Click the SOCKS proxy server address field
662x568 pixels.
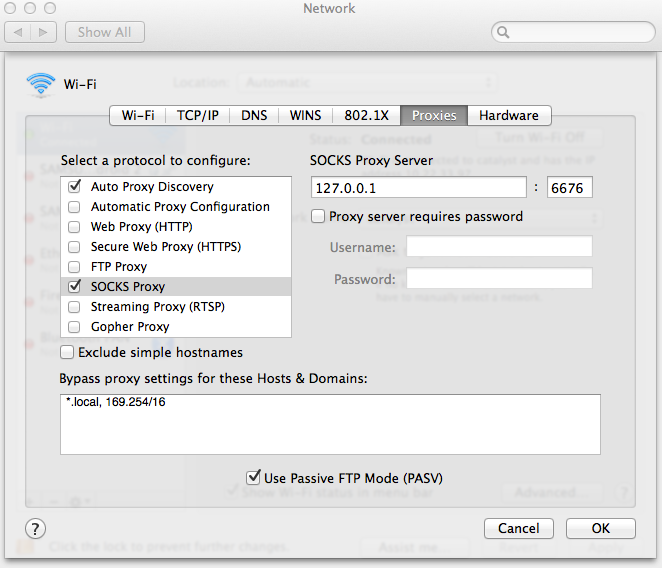[x=419, y=187]
